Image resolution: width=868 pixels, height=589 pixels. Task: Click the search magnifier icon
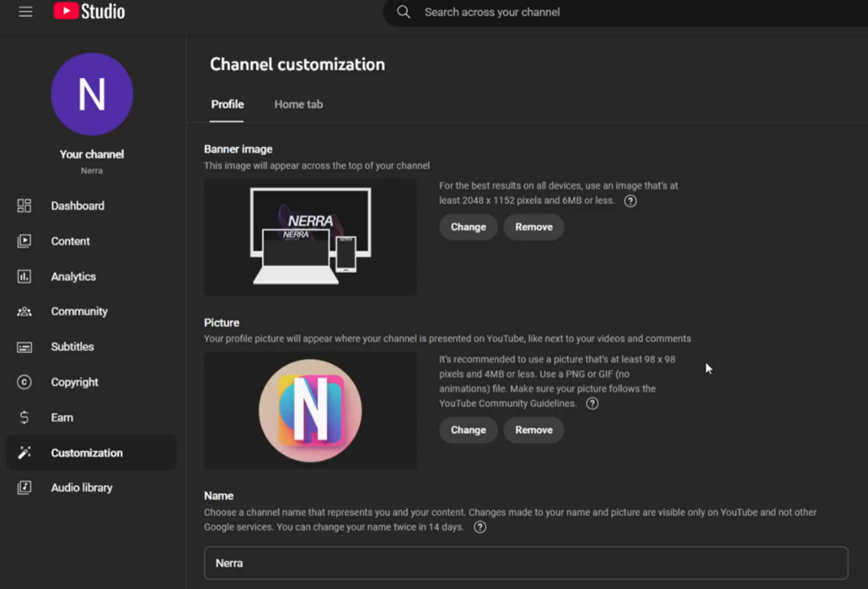[x=403, y=11]
